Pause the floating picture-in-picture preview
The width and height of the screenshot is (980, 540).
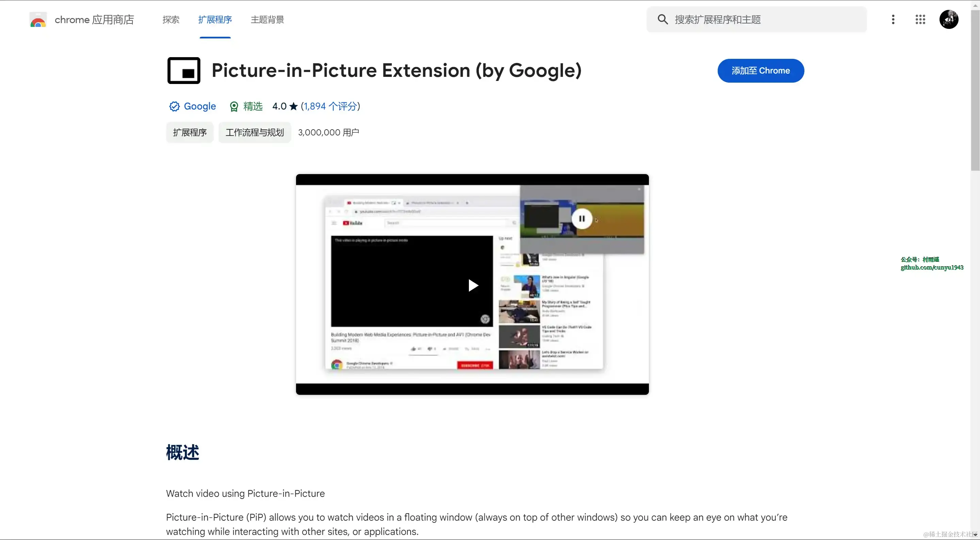[x=582, y=219]
